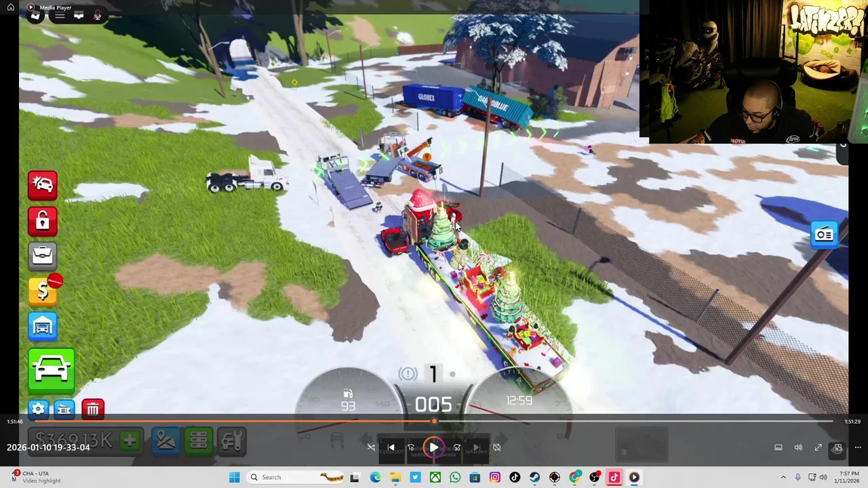Go to previous track
This screenshot has height=488, width=868.
click(391, 447)
